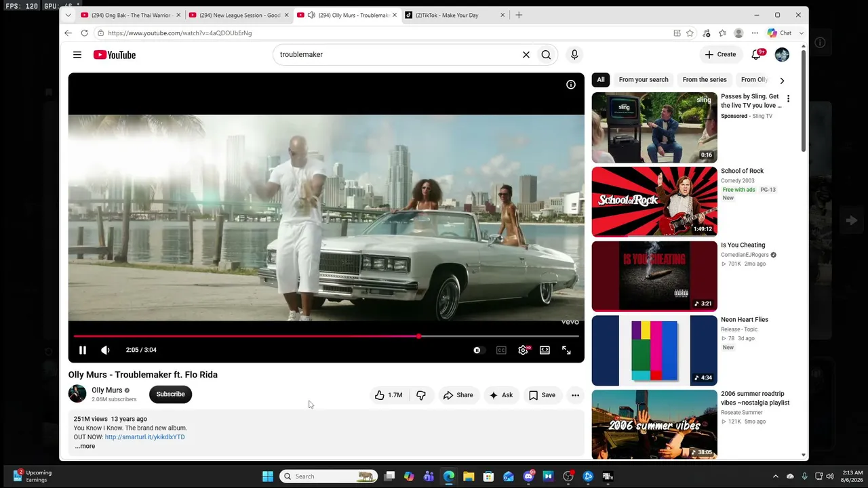Go back to the previous page
This screenshot has height=488, width=868.
pos(68,33)
